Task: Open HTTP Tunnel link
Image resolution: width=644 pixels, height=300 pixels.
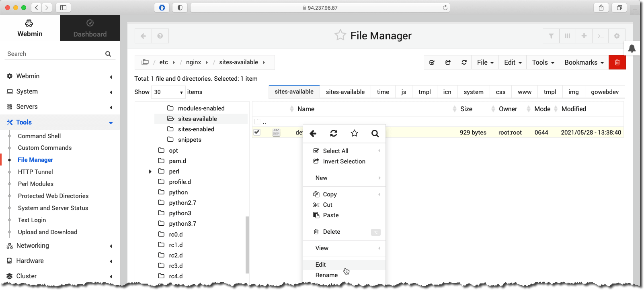Action: click(x=35, y=172)
